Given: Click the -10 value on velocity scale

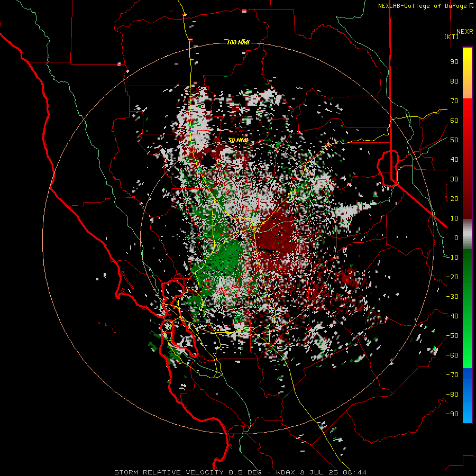Looking at the screenshot, I should [x=452, y=258].
